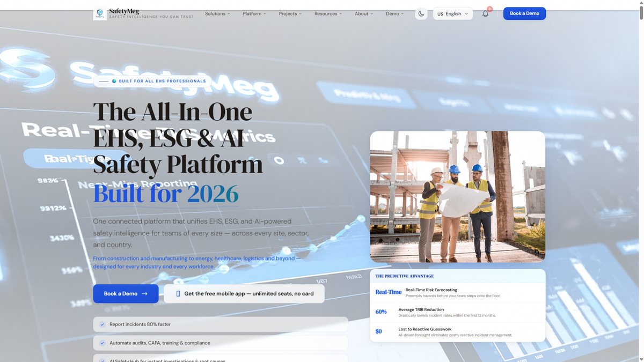Click the 60% Average TRIR Reduction stat
The height and width of the screenshot is (362, 644).
coord(458,312)
